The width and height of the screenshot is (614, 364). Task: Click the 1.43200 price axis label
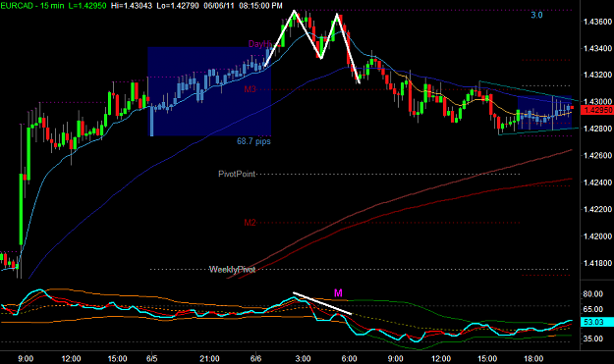[x=597, y=75]
